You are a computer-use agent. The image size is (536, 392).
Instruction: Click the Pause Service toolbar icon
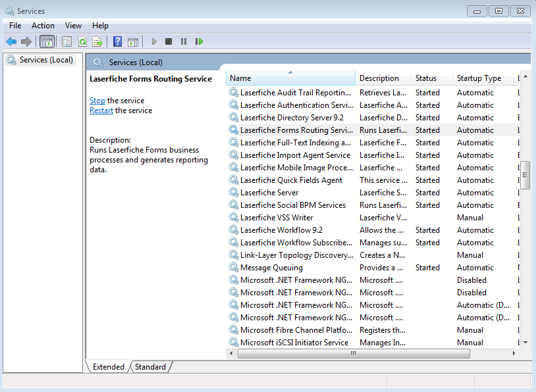point(184,41)
